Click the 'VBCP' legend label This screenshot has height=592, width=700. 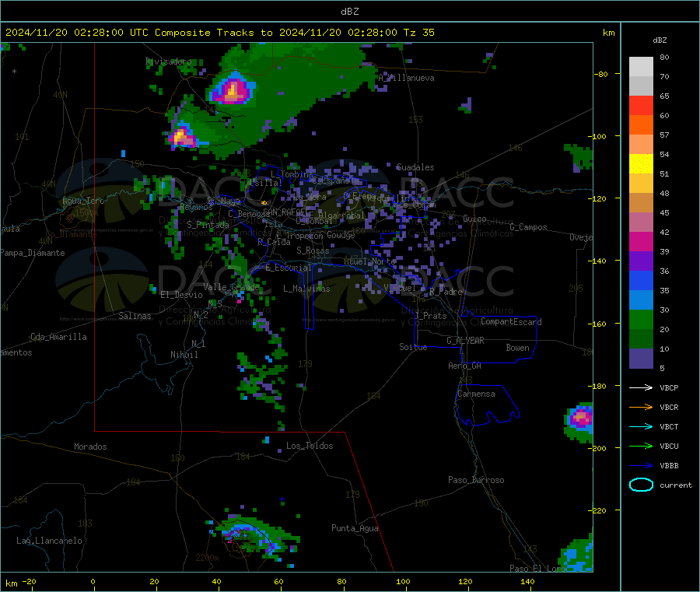(x=669, y=387)
